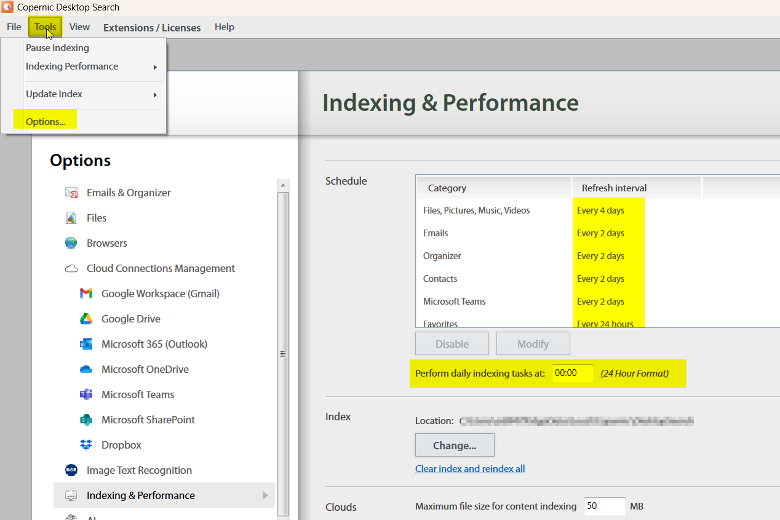This screenshot has width=780, height=520.
Task: Click Clear index and reindex all link
Action: tap(470, 469)
